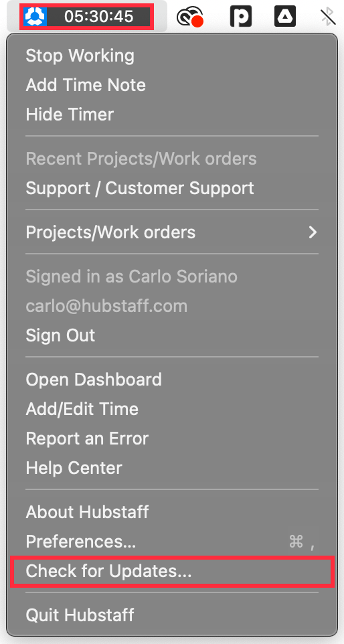Image resolution: width=344 pixels, height=644 pixels.
Task: Expand the Projects/Work orders submenu
Action: pyautogui.click(x=172, y=232)
